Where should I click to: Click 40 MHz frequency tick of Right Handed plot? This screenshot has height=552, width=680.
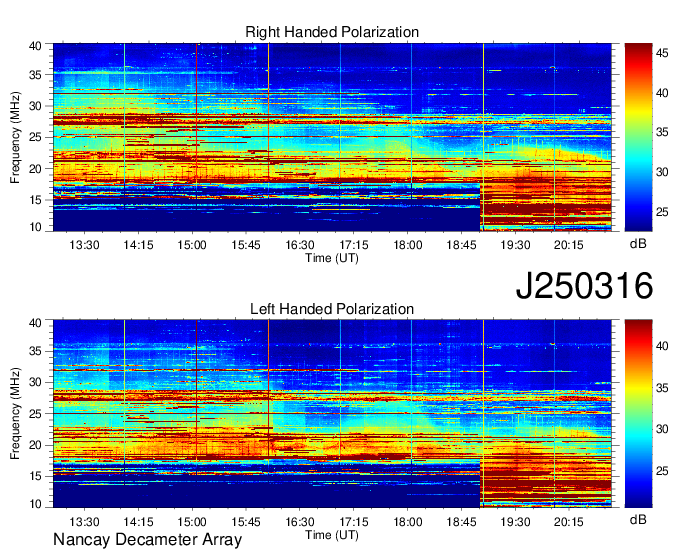(35, 46)
